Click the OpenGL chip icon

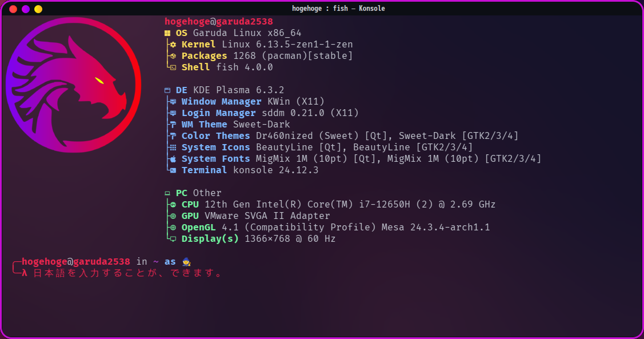173,228
